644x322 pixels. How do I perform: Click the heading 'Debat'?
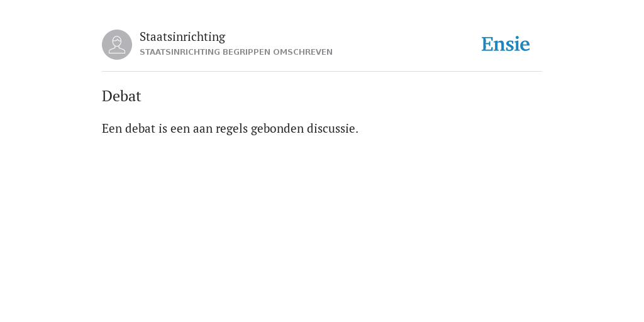121,96
